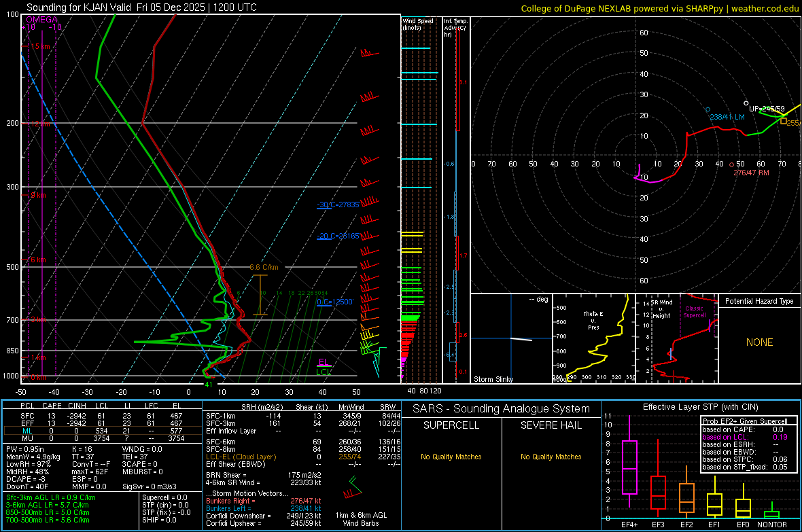Click the 'EF0' axis label

tap(743, 525)
